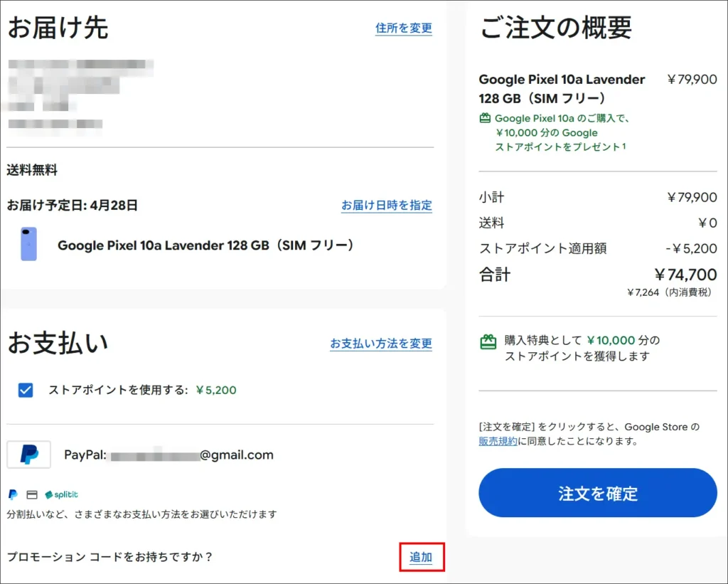The height and width of the screenshot is (584, 728).
Task: Click the 住所を変更 link
Action: click(x=403, y=28)
